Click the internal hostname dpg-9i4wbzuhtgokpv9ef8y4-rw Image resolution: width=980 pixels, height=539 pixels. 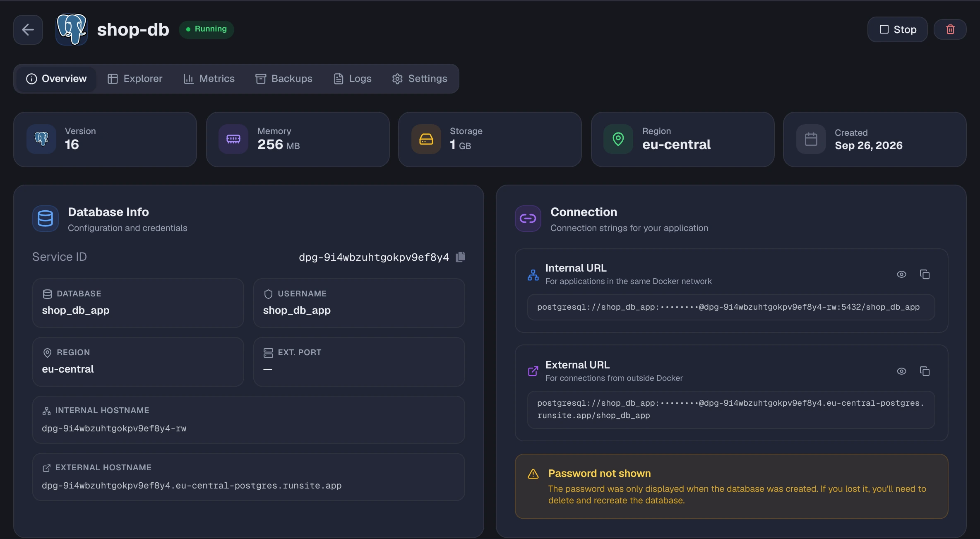pos(114,428)
